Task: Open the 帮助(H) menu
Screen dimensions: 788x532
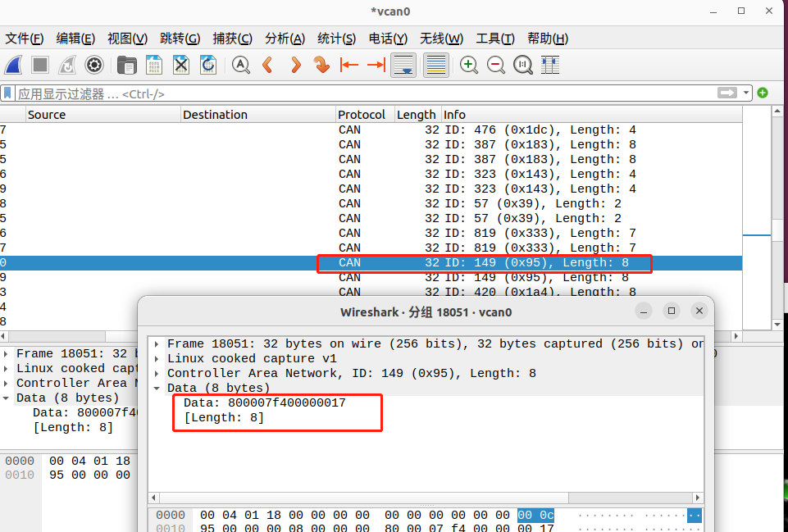Action: click(x=548, y=39)
